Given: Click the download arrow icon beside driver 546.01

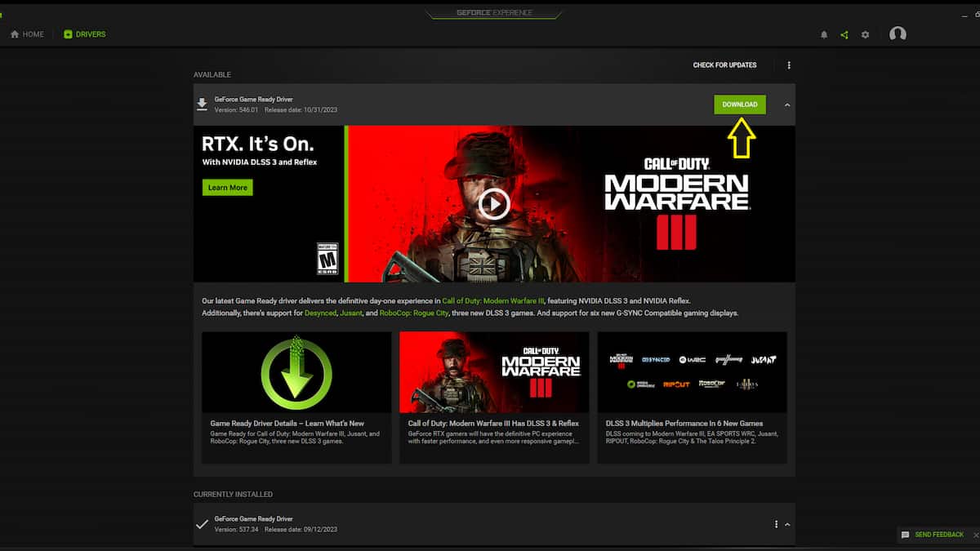Looking at the screenshot, I should pos(202,104).
